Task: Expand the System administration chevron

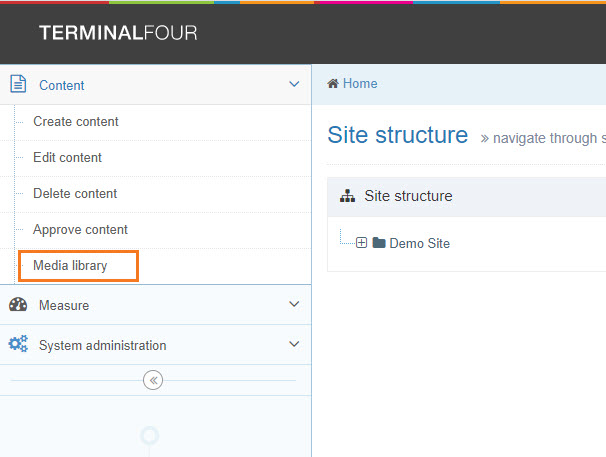Action: 294,345
